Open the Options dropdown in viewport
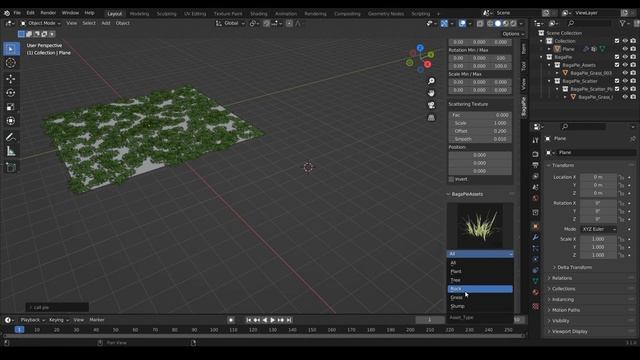The image size is (640, 360). click(513, 34)
